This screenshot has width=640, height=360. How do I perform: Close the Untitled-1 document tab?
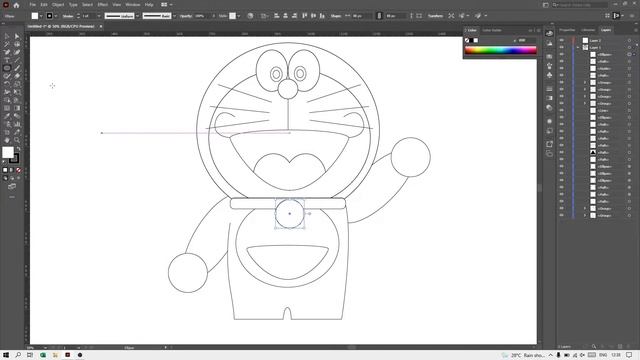101,27
